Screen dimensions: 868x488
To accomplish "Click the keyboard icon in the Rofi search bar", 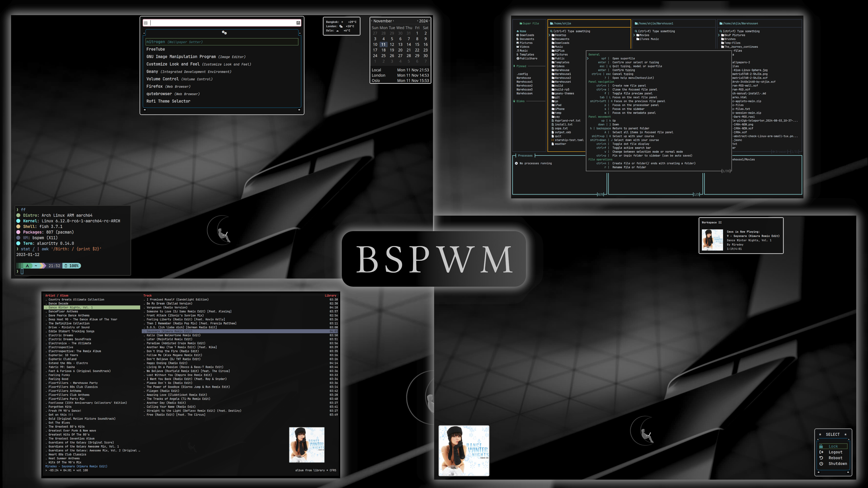I will tap(146, 23).
